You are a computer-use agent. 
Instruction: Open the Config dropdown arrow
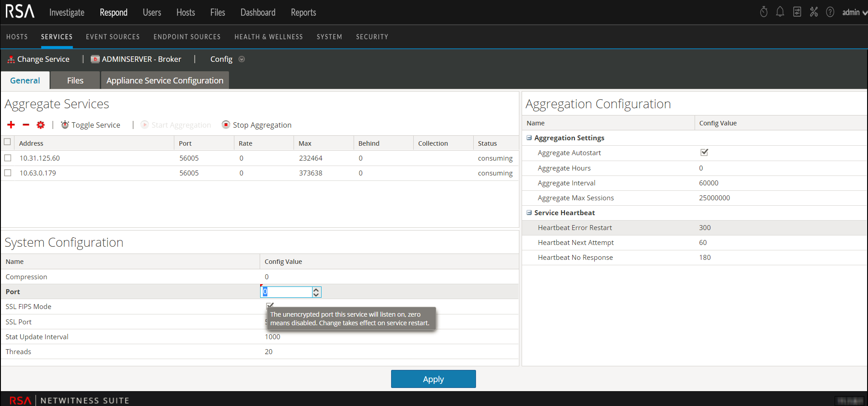coord(242,59)
